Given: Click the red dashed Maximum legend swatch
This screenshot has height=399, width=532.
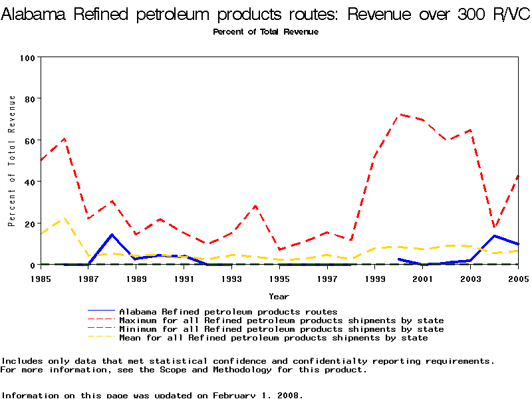Looking at the screenshot, I should pyautogui.click(x=102, y=321).
